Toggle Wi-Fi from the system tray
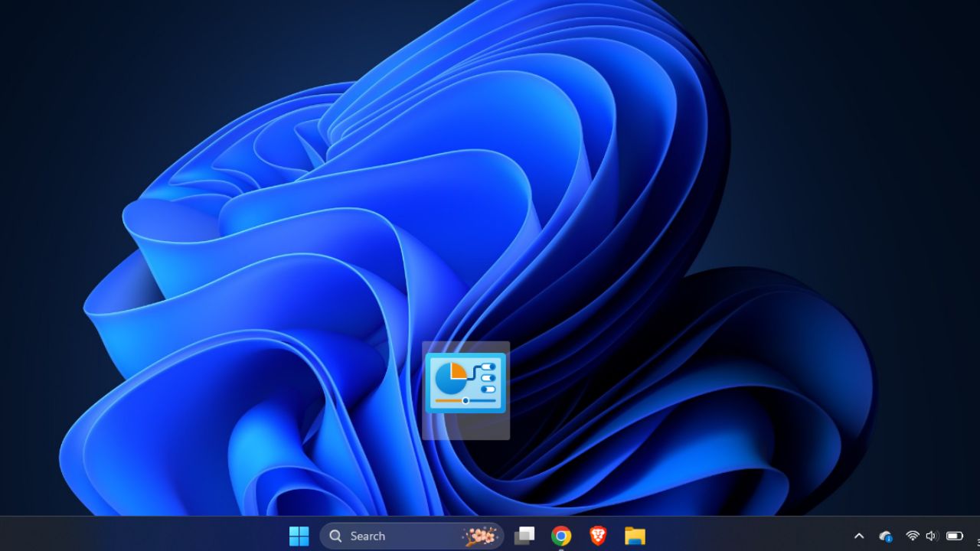Image resolution: width=980 pixels, height=551 pixels. (x=912, y=536)
